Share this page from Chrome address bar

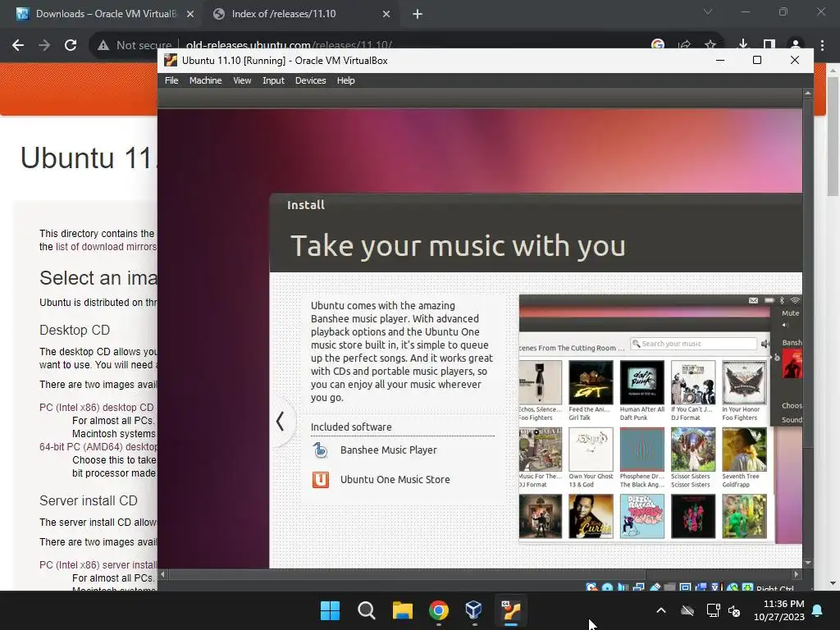pos(684,44)
